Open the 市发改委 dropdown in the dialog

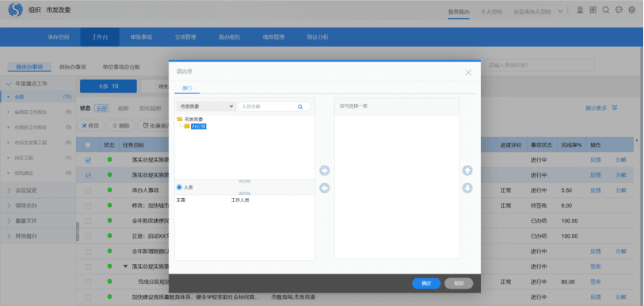[x=205, y=106]
